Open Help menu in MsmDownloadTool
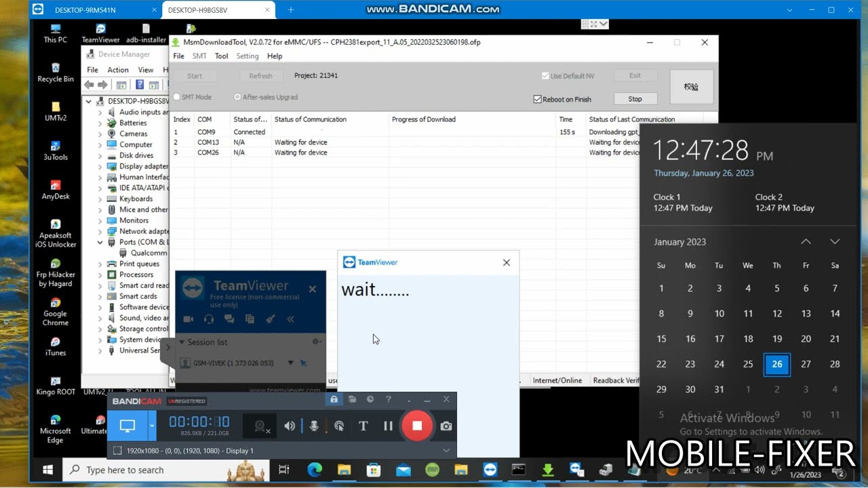868x488 pixels. pos(275,56)
